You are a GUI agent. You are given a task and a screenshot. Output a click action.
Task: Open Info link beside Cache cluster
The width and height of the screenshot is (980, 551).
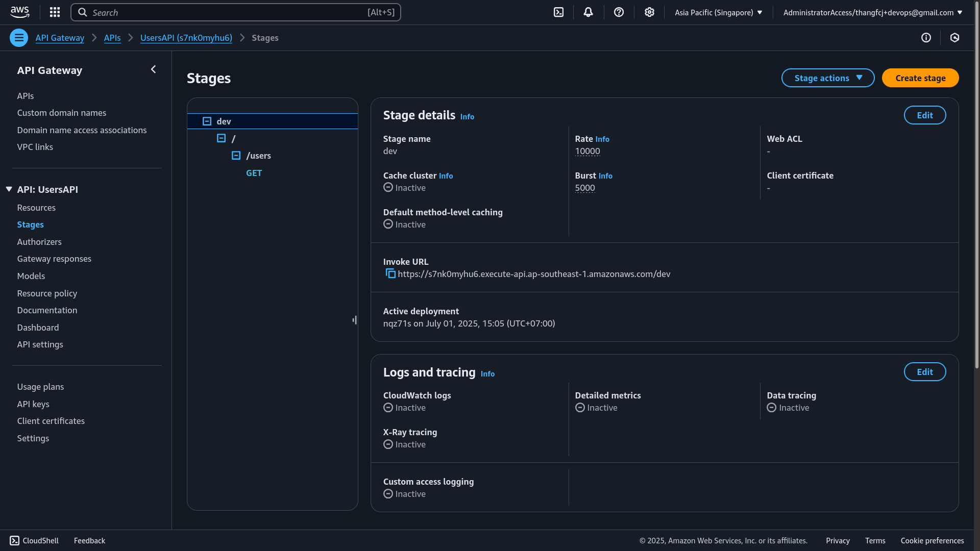tap(446, 176)
